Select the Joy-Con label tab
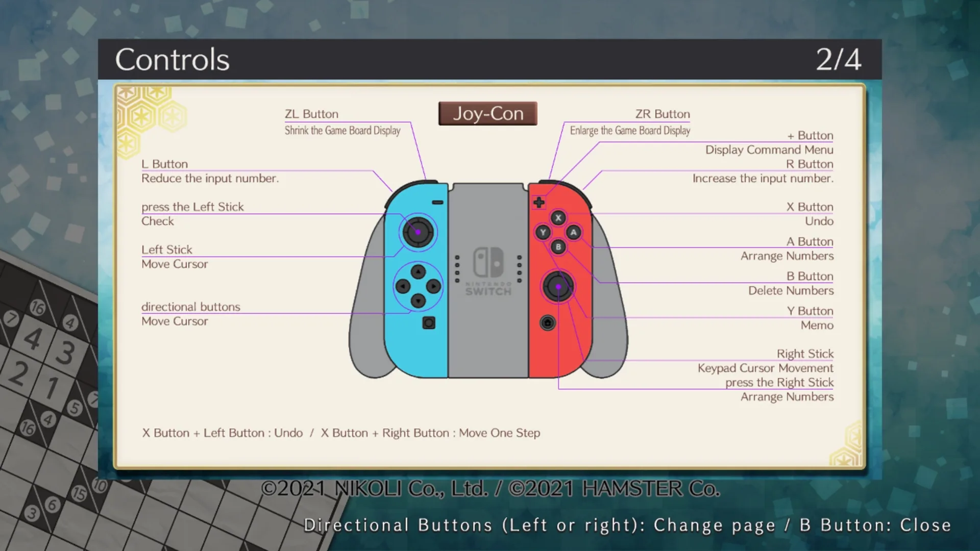The height and width of the screenshot is (551, 980). click(487, 113)
